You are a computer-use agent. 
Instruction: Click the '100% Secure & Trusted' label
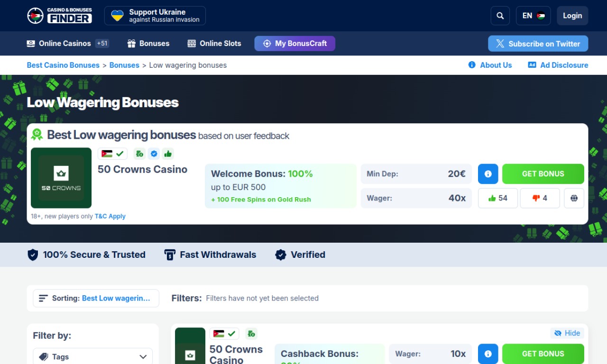tap(94, 255)
